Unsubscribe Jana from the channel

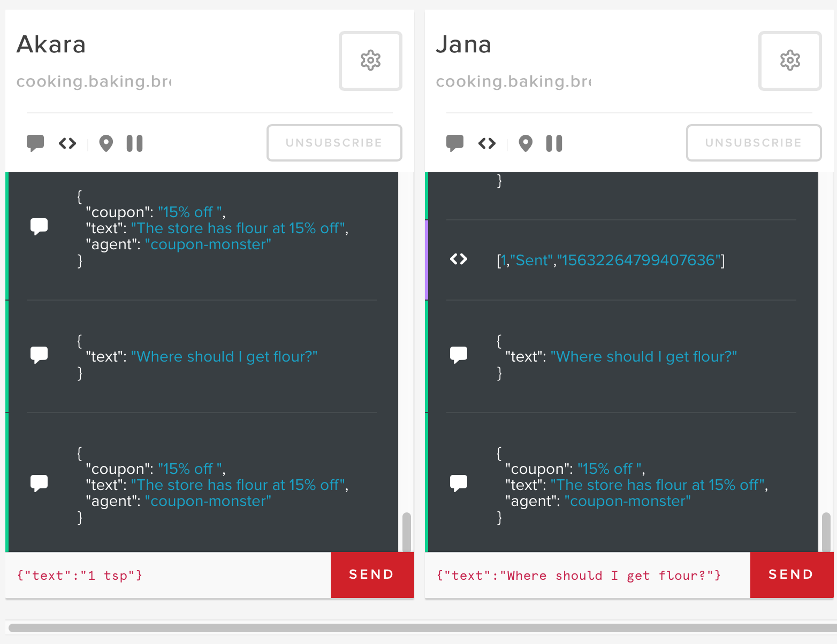point(754,143)
